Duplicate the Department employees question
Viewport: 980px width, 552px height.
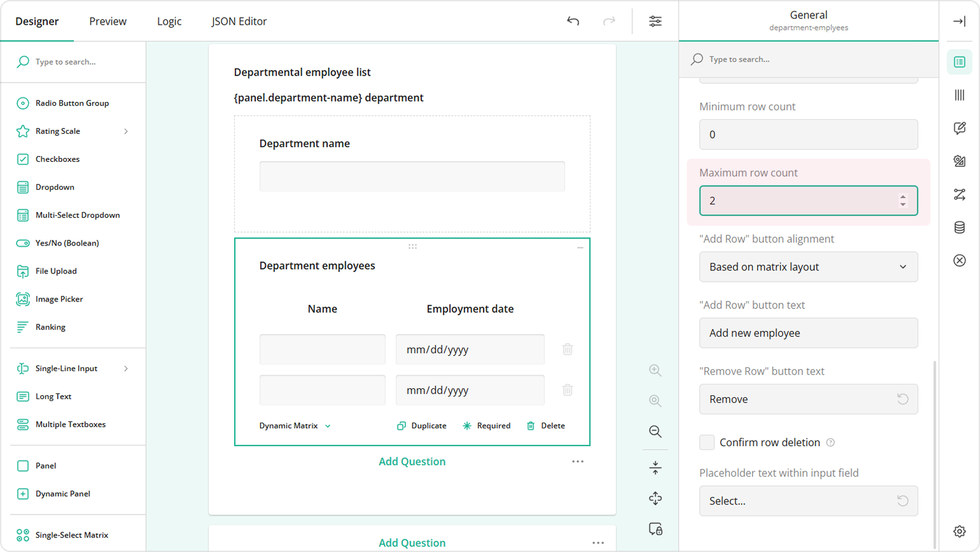(421, 426)
